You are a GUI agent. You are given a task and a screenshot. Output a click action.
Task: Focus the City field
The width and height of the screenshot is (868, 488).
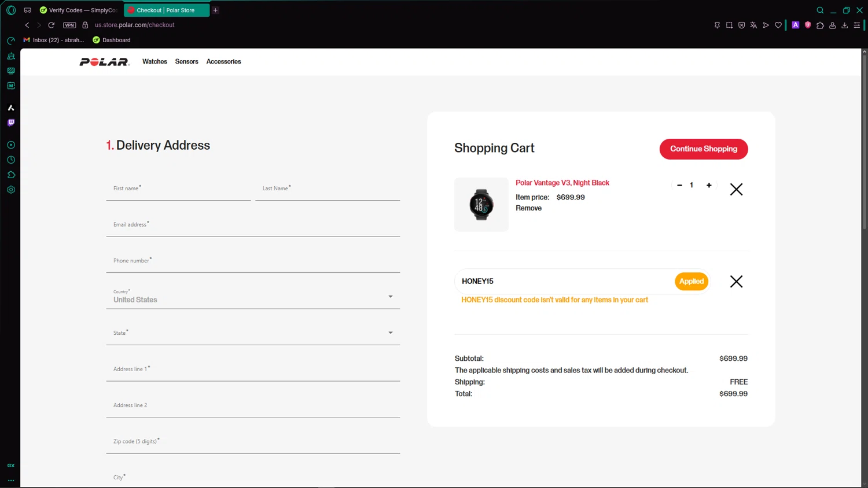coord(253,478)
